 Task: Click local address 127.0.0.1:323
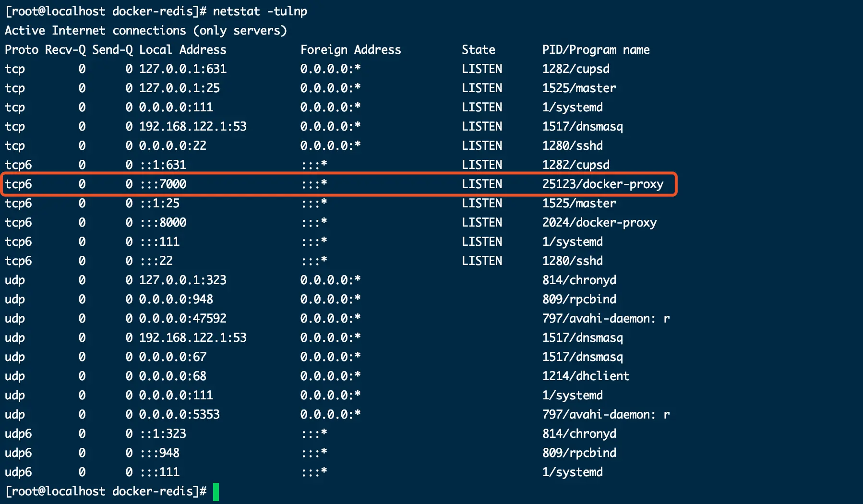[x=183, y=280]
